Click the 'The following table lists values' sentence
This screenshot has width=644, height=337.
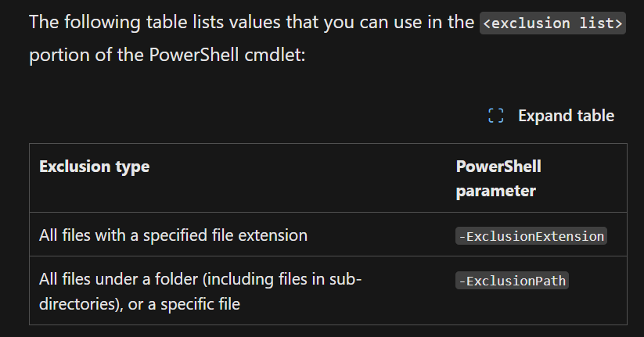(x=251, y=22)
